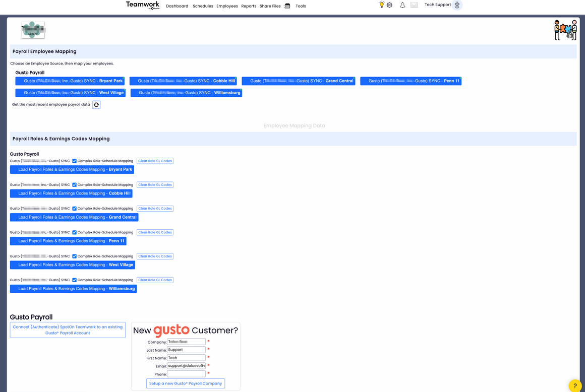Open the mail envelope icon
The image size is (585, 392).
(414, 5)
